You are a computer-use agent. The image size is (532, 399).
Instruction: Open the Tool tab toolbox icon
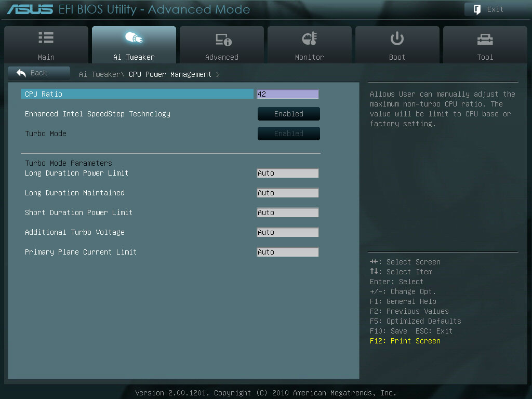point(485,39)
